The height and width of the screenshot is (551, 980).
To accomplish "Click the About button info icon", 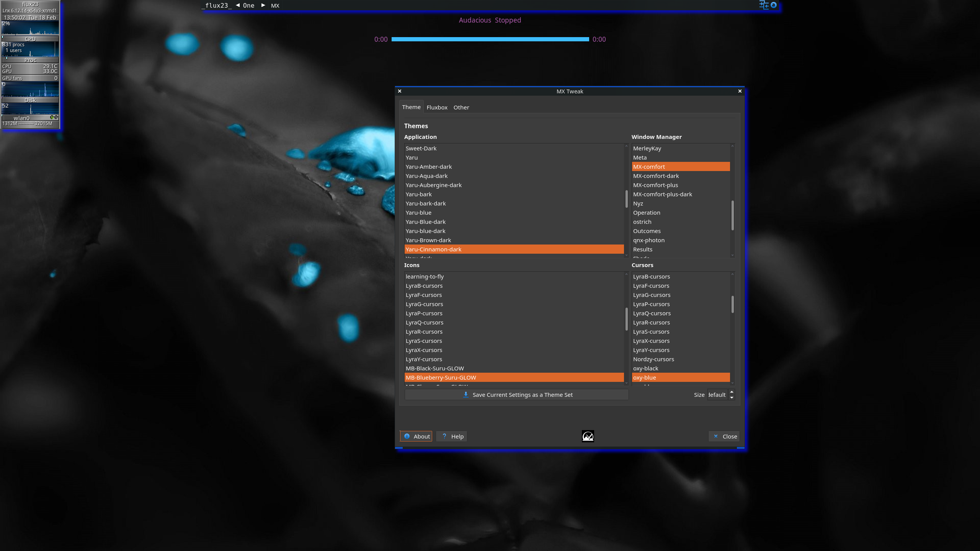I will point(407,436).
